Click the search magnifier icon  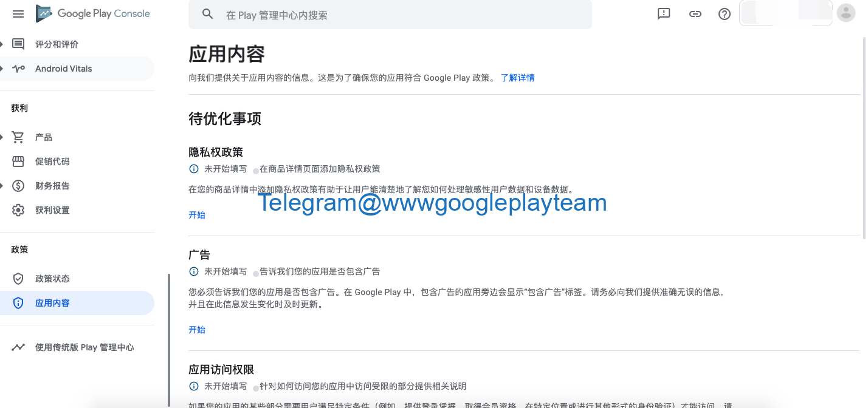pos(208,14)
